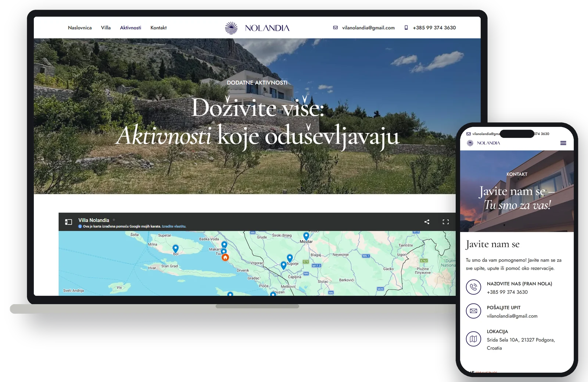
Task: Open the map in fullscreen view
Action: [446, 222]
